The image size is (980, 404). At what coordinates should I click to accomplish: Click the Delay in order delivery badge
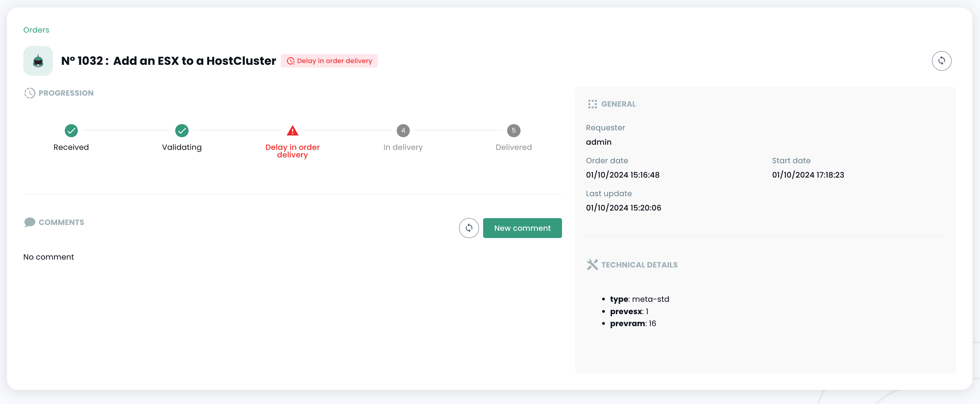(330, 60)
